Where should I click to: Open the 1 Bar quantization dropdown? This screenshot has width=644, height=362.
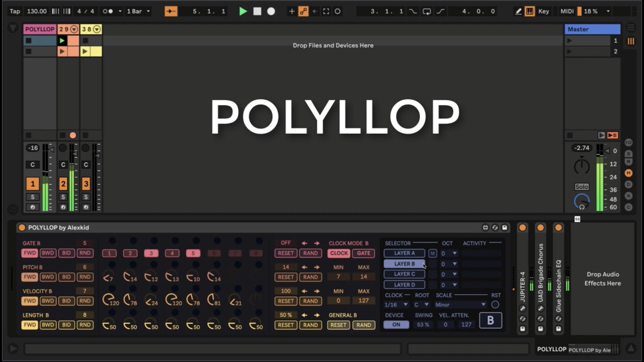click(138, 11)
